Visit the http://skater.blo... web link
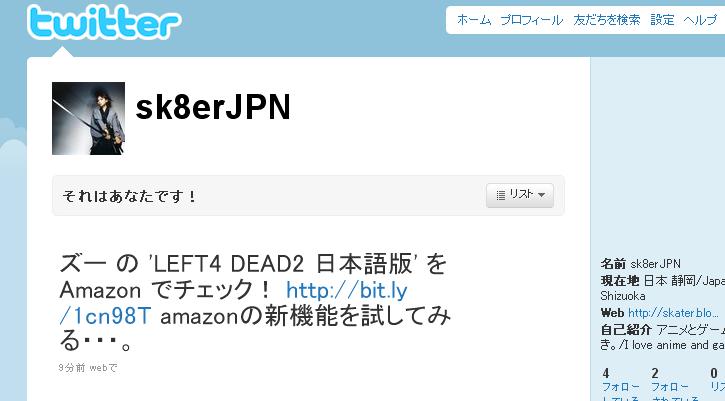This screenshot has height=401, width=725. [673, 313]
